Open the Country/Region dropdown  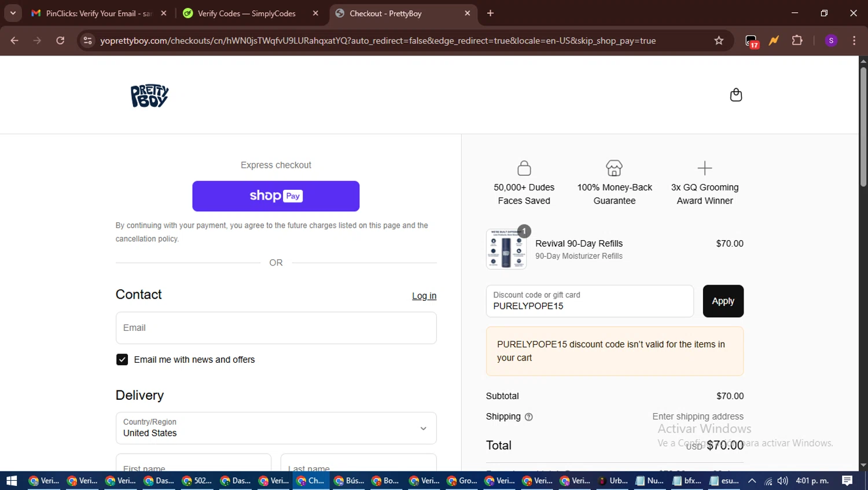pyautogui.click(x=276, y=428)
